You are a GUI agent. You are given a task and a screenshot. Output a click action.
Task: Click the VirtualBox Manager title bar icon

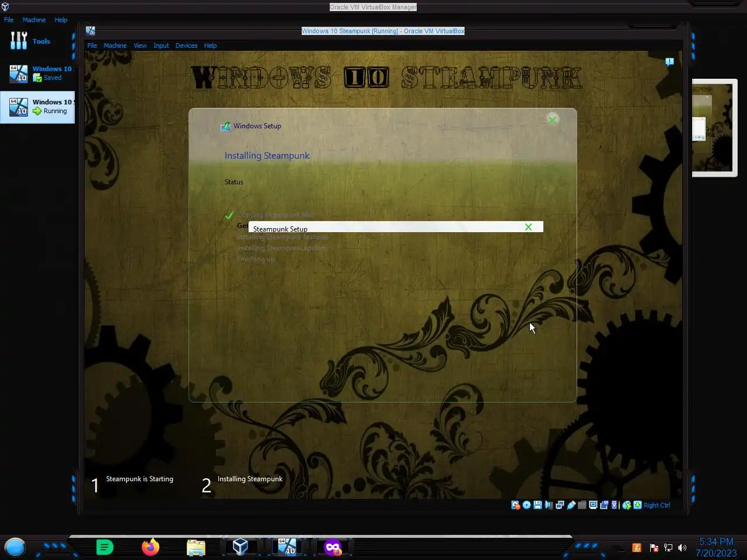tap(5, 7)
